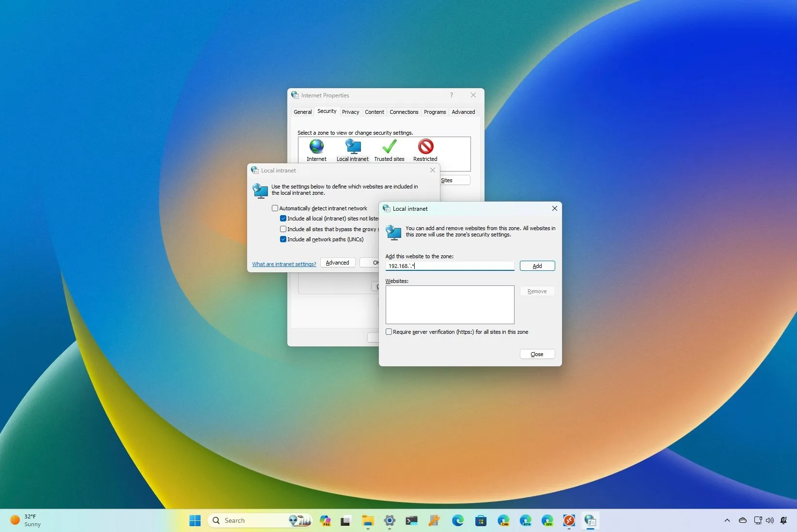Image resolution: width=797 pixels, height=532 pixels.
Task: Enable Require server verification for this zone
Action: click(x=389, y=331)
